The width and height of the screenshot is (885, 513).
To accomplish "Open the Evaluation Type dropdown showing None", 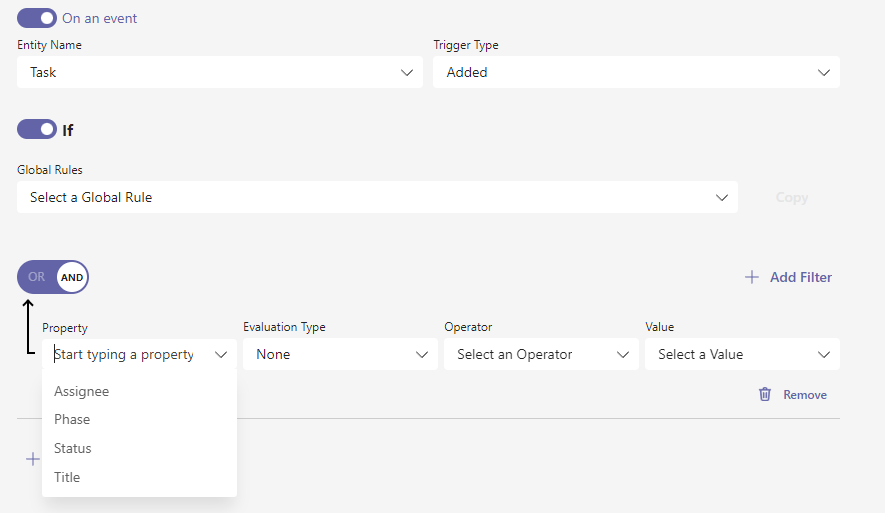I will click(x=340, y=354).
